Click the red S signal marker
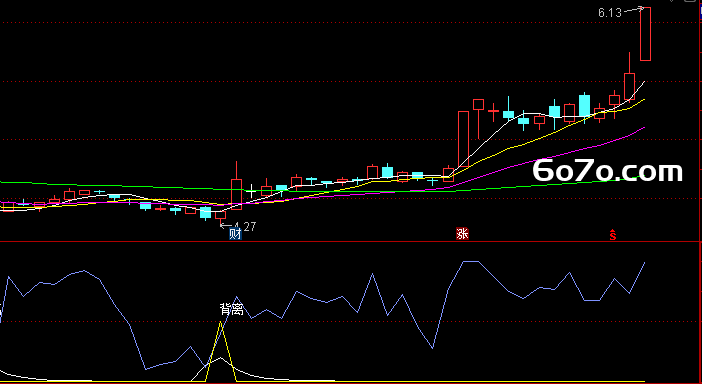The height and width of the screenshot is (384, 702). (x=613, y=234)
